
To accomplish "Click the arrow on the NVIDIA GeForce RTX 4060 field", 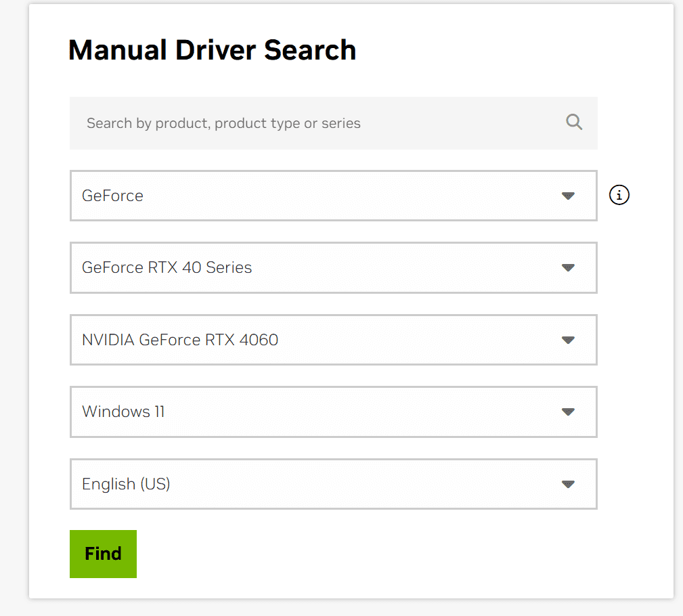I will click(568, 340).
